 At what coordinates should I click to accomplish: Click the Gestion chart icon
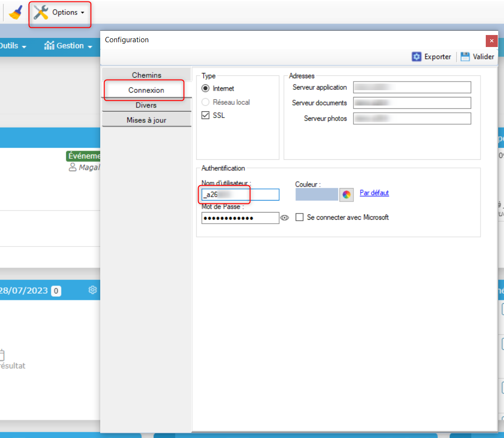[x=49, y=46]
